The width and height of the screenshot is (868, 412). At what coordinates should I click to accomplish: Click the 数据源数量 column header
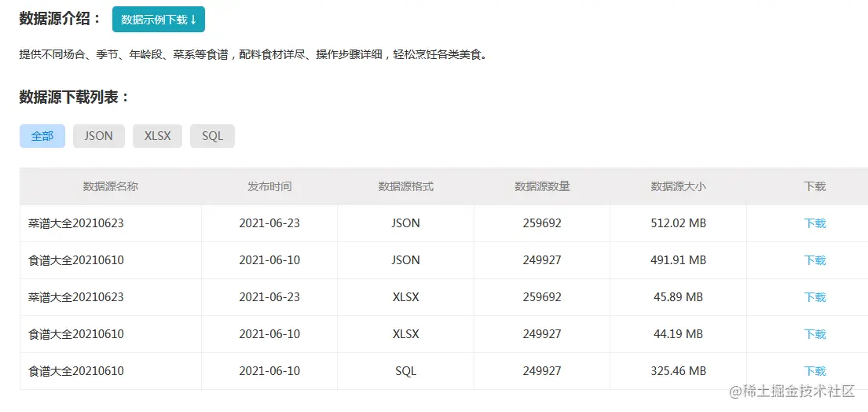(x=542, y=186)
